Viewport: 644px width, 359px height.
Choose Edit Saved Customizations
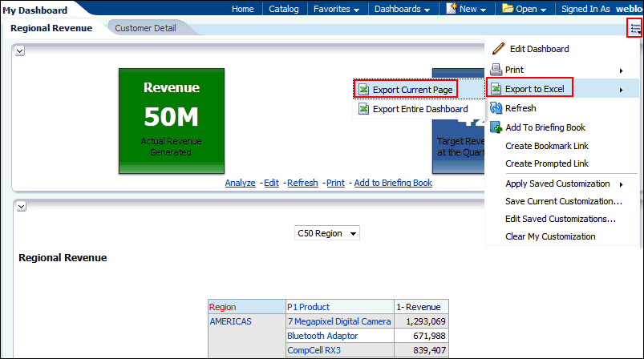(x=561, y=219)
